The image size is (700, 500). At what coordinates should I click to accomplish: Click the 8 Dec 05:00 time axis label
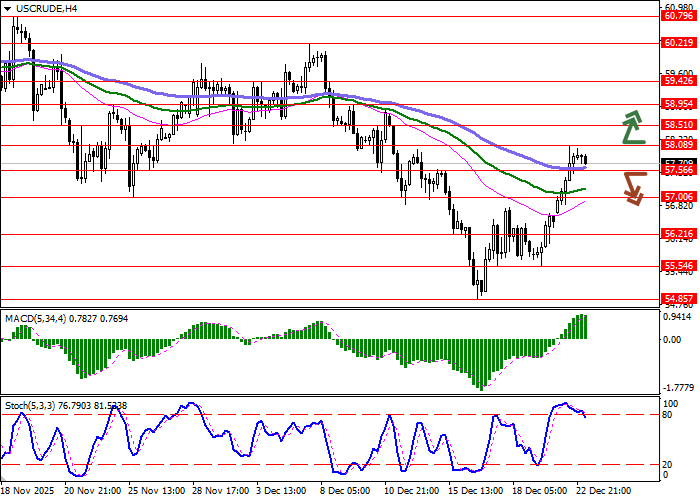point(346,491)
